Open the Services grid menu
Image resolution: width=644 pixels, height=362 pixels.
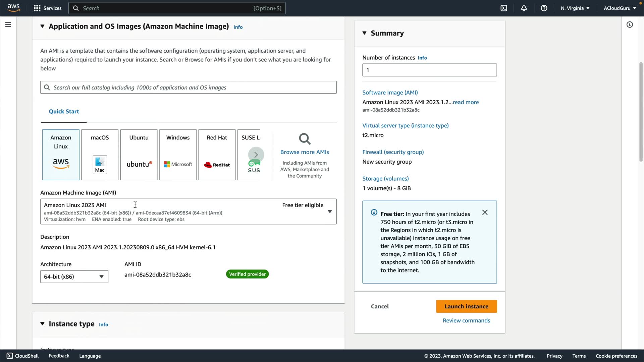click(x=47, y=8)
